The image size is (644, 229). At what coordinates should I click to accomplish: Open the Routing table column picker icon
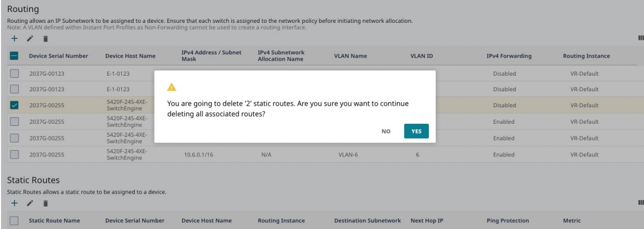pos(641,39)
